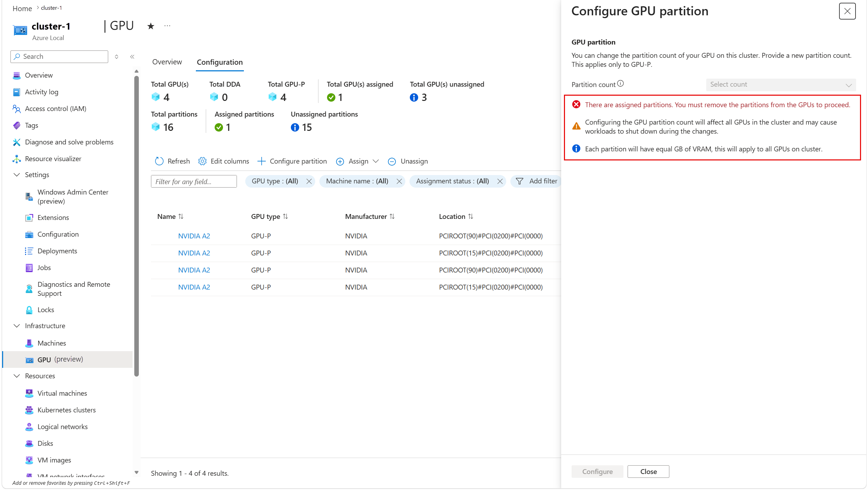Viewport: 868px width, 490px height.
Task: Open the more options ellipsis next to GPU
Action: (x=167, y=26)
